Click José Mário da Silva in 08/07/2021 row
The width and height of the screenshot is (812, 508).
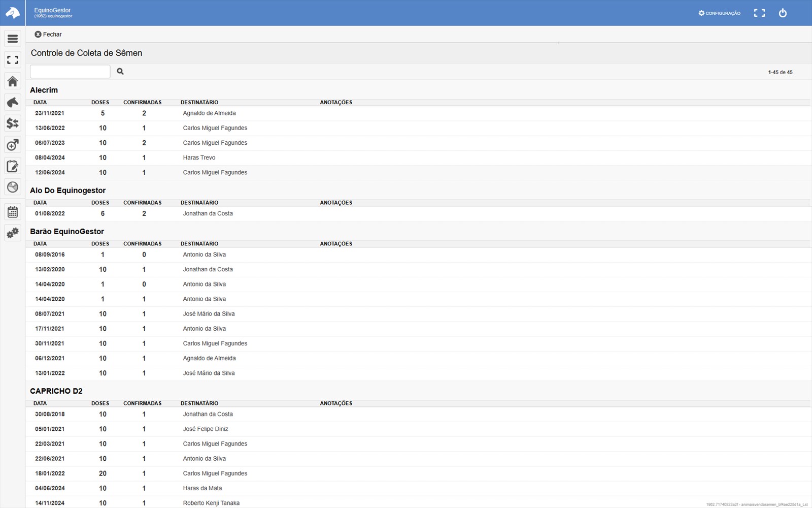pyautogui.click(x=209, y=314)
